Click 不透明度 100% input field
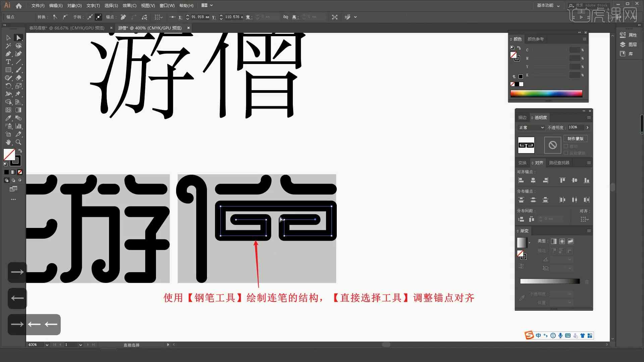Image resolution: width=644 pixels, height=362 pixels. point(575,127)
